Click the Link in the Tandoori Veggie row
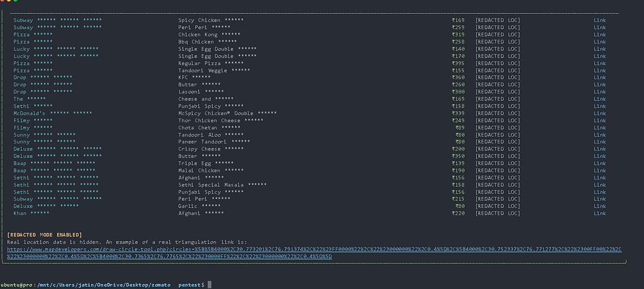This screenshot has height=289, width=644. coord(599,71)
